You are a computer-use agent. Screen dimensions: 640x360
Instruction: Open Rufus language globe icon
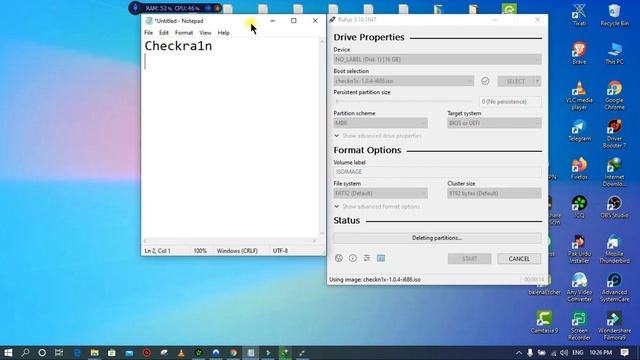[339, 258]
